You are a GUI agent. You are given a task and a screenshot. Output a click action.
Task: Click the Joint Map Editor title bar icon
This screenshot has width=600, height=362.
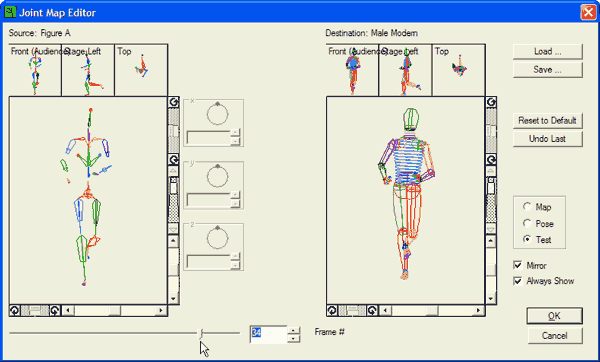click(10, 12)
